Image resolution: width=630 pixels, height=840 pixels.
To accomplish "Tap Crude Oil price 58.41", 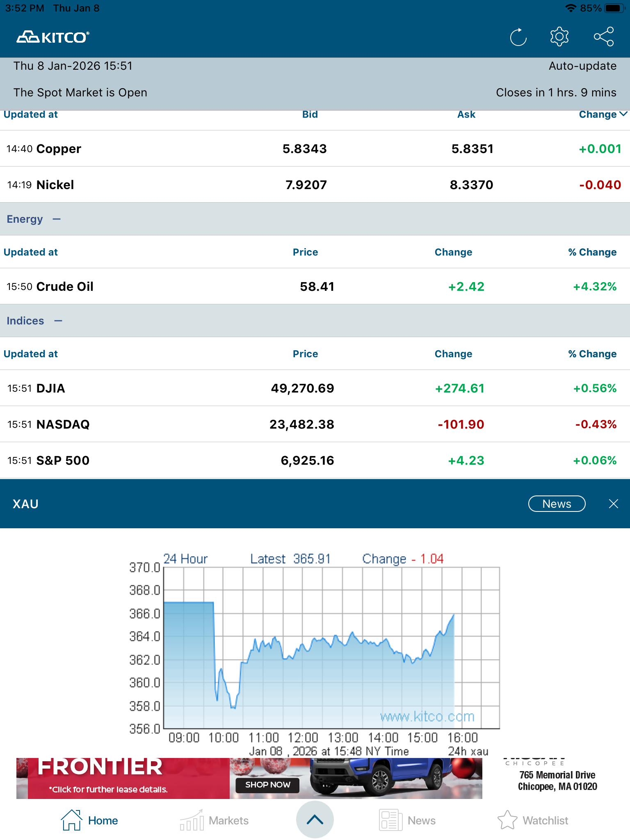I will (x=317, y=286).
